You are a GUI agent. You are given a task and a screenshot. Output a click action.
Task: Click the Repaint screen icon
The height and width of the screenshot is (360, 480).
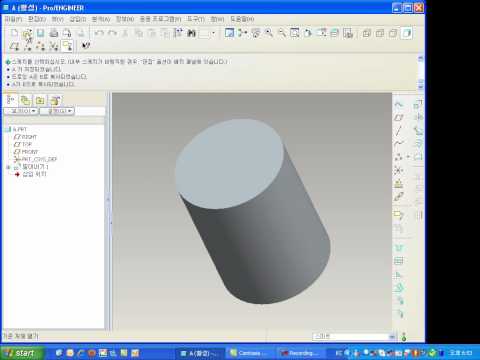[229, 33]
